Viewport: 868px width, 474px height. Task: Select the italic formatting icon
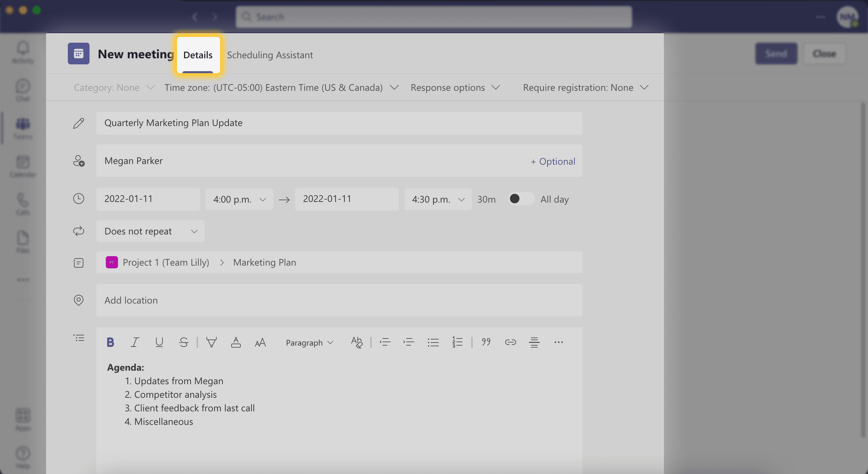click(x=134, y=342)
